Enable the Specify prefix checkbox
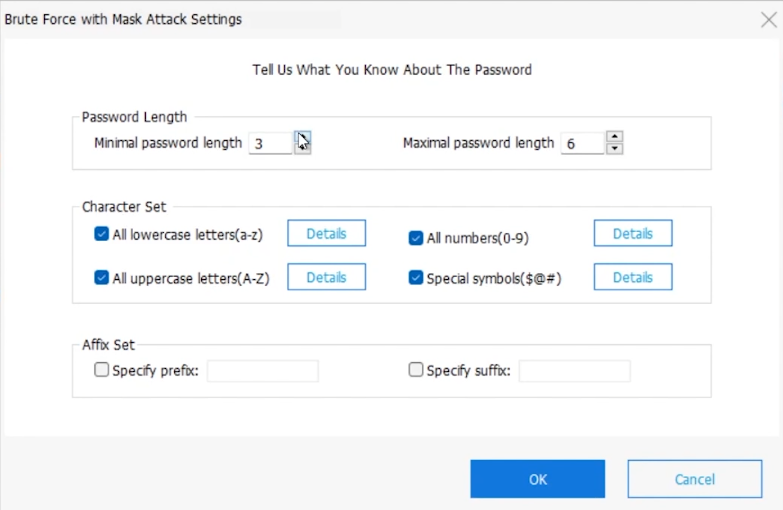Screen dimensions: 783x510 click(101, 370)
